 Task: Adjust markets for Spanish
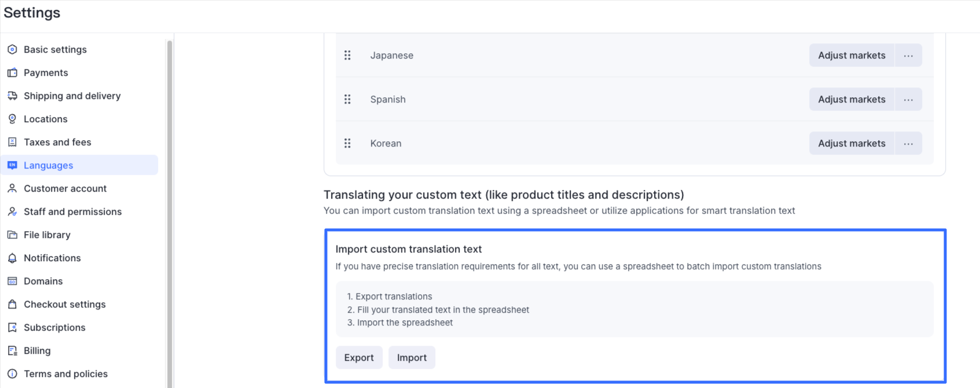tap(851, 100)
